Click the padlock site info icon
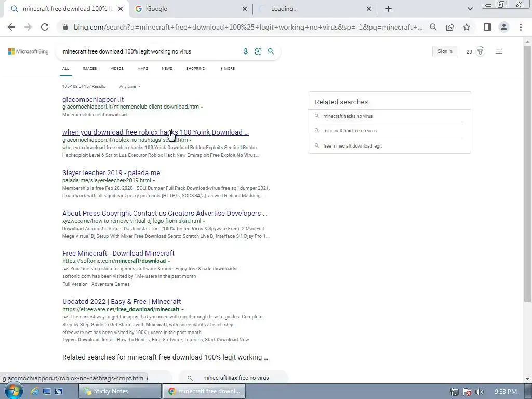This screenshot has height=399, width=532. (65, 27)
